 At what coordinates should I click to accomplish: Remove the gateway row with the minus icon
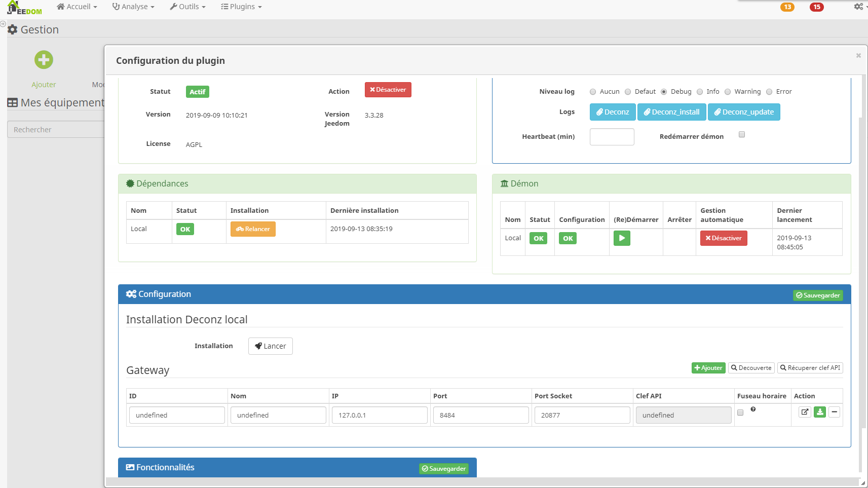pyautogui.click(x=834, y=412)
